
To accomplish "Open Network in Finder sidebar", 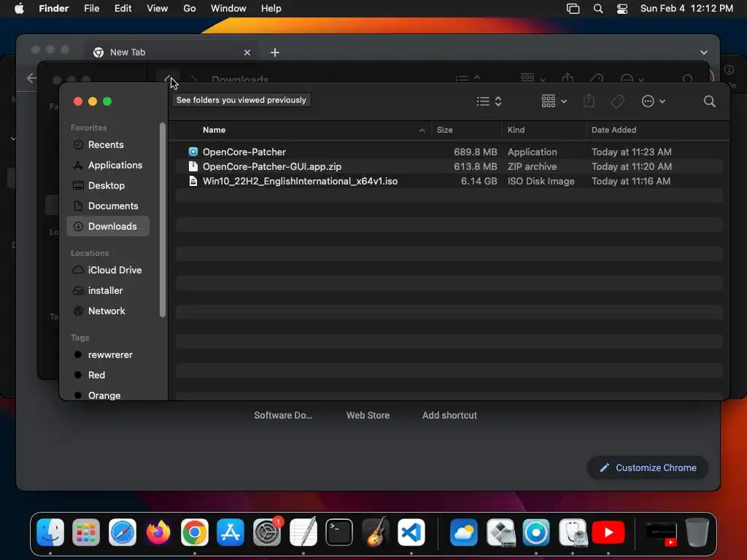I will (107, 311).
